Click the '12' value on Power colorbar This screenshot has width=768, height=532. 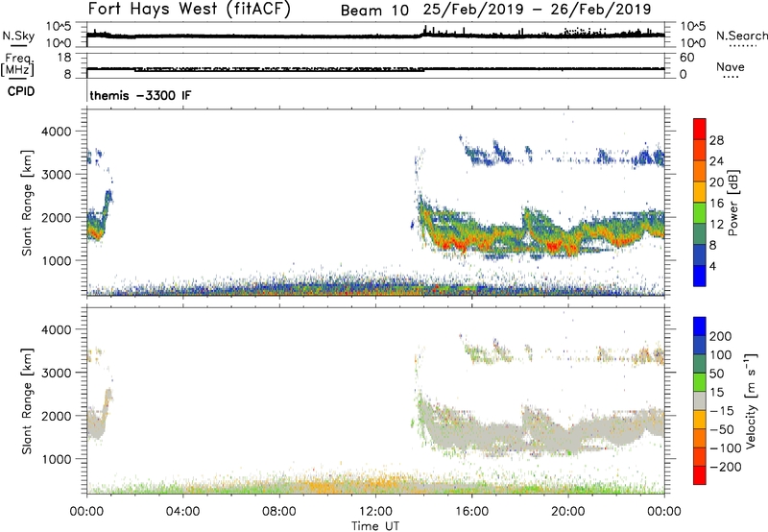[x=716, y=225]
